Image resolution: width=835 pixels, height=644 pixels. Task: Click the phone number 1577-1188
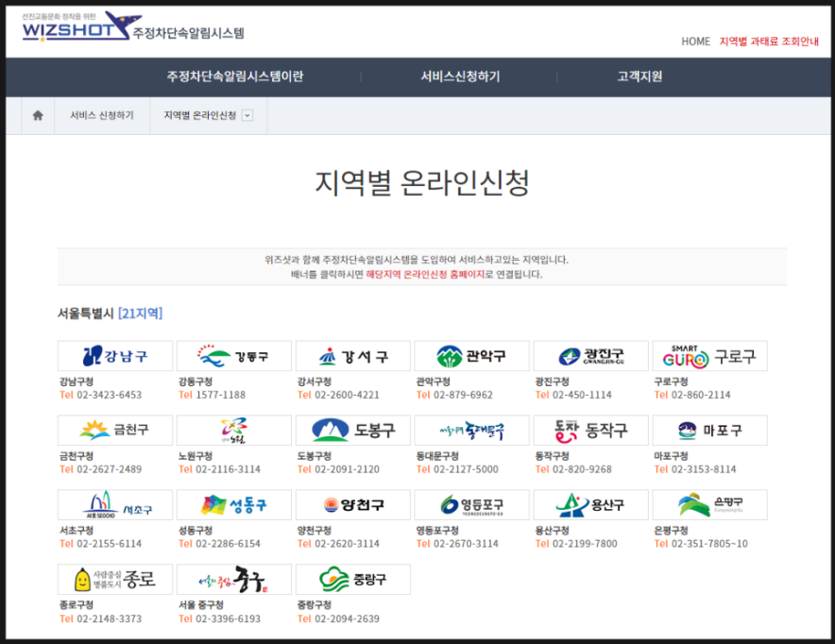click(220, 395)
